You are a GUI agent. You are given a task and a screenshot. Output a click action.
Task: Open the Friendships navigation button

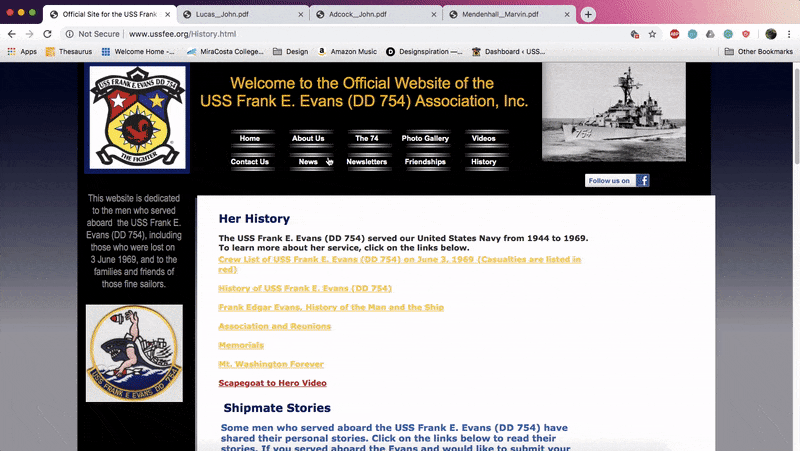click(425, 162)
